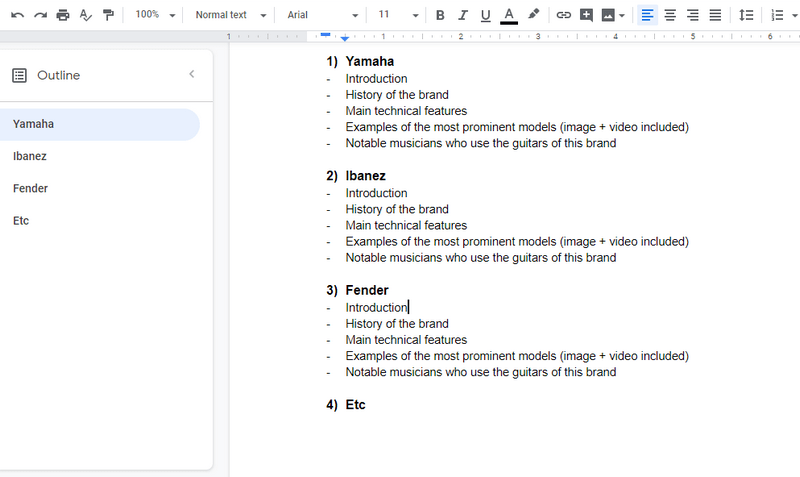Toggle Bold formatting
This screenshot has height=477, width=800.
tap(440, 15)
